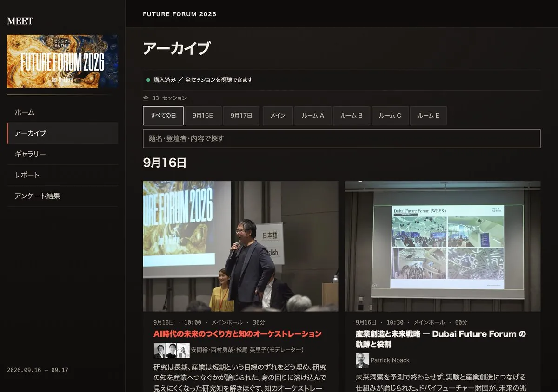Open the ホーム sidebar item
The height and width of the screenshot is (392, 558).
tap(62, 112)
